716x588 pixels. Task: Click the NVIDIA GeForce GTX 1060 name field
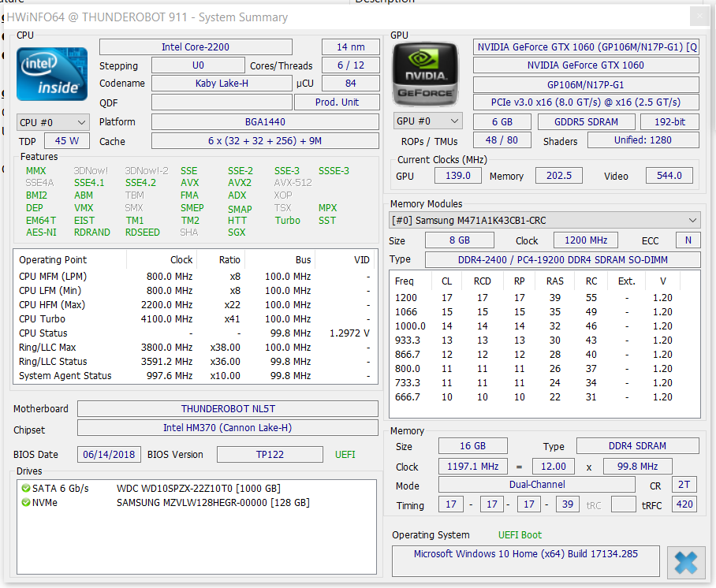click(x=586, y=65)
